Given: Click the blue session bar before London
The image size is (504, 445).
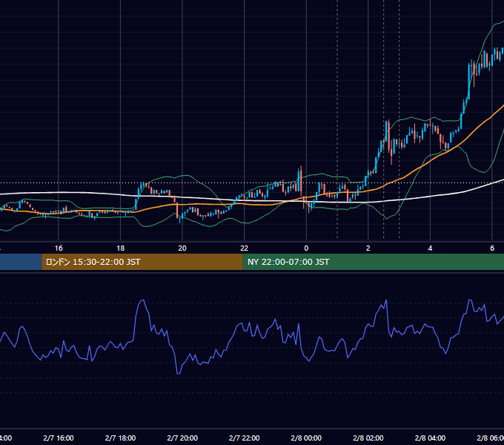Looking at the screenshot, I should (x=21, y=262).
